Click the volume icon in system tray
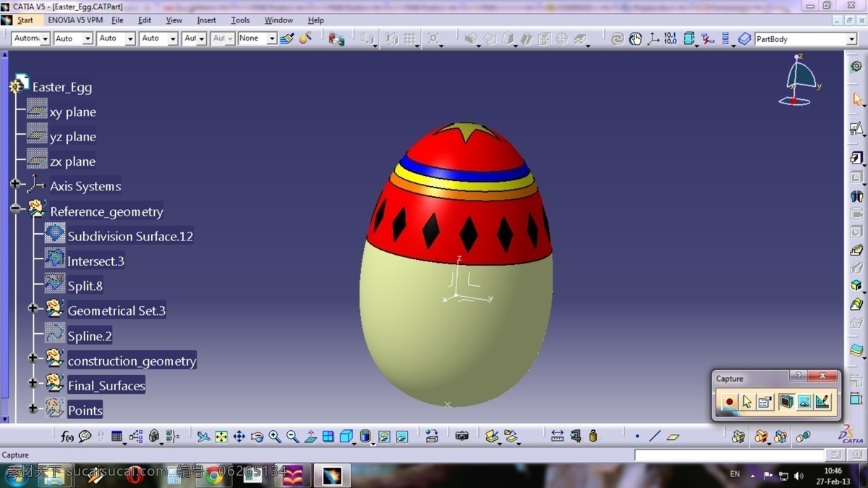The image size is (868, 488). (799, 476)
